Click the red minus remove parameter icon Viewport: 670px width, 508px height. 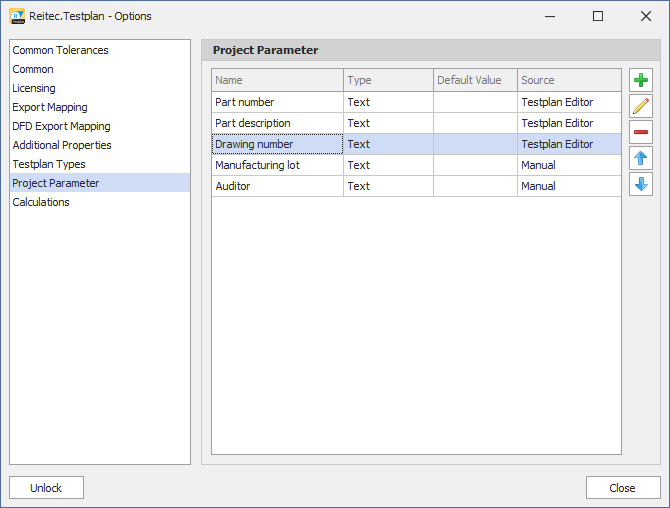(x=641, y=132)
